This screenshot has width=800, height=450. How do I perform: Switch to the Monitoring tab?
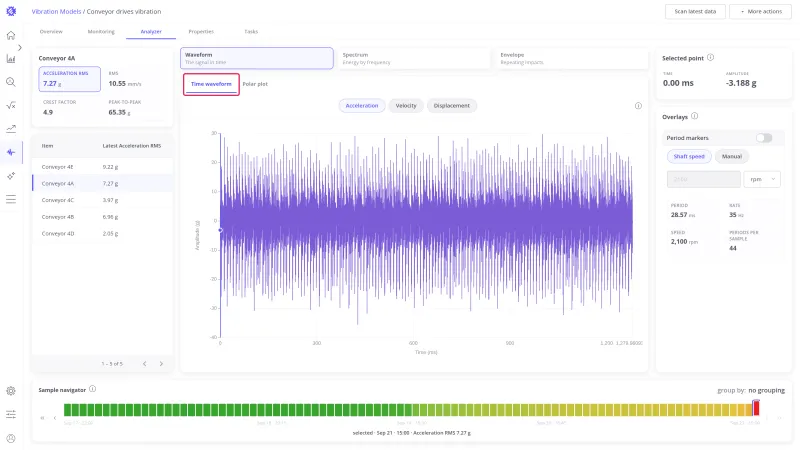coord(101,32)
